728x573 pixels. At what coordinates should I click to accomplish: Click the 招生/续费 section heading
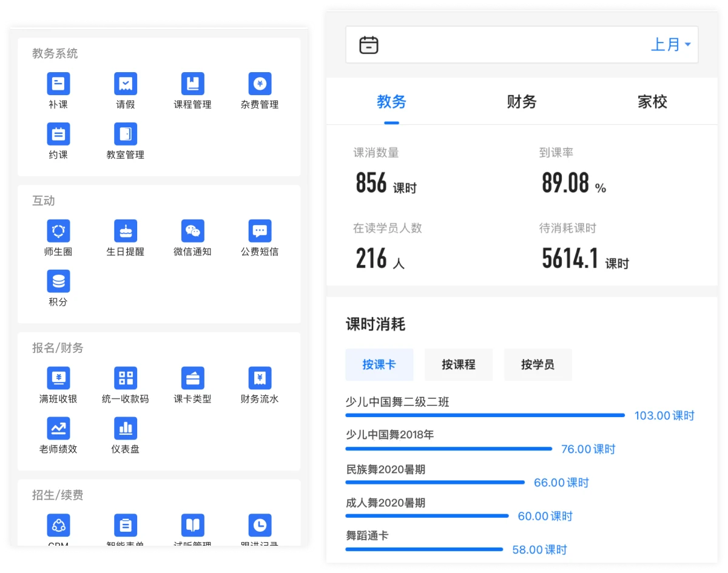point(58,495)
